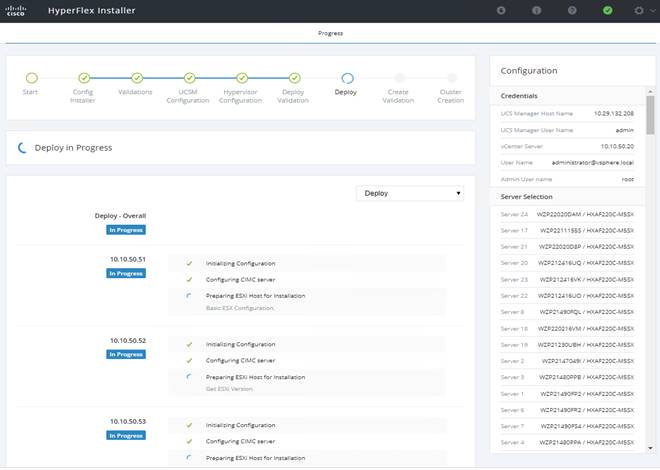The image size is (660, 470).
Task: Click the Cisco logo in header
Action: coord(16,11)
